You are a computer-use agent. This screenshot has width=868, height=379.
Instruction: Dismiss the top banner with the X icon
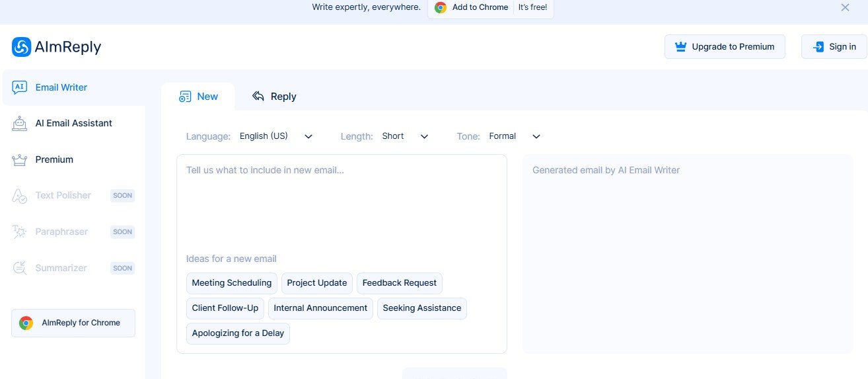845,8
